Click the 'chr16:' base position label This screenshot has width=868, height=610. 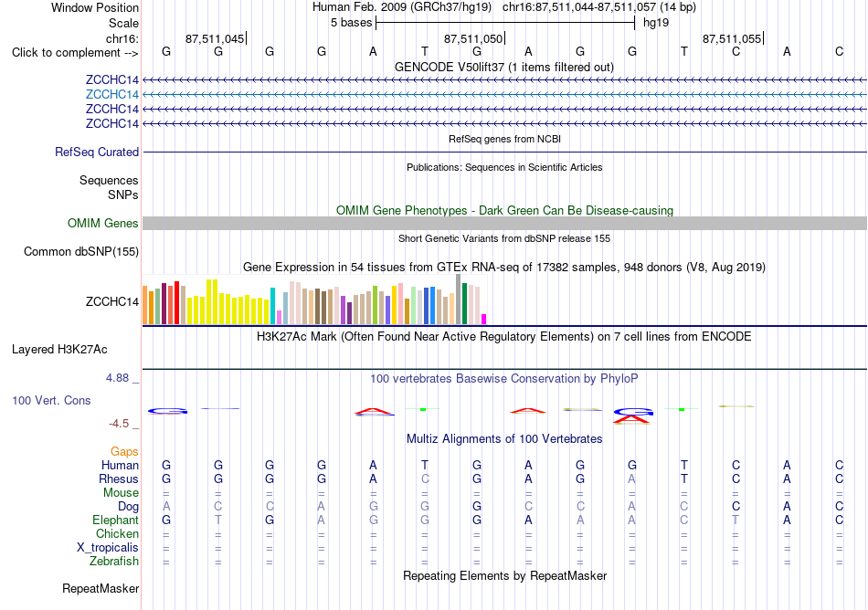(x=122, y=38)
